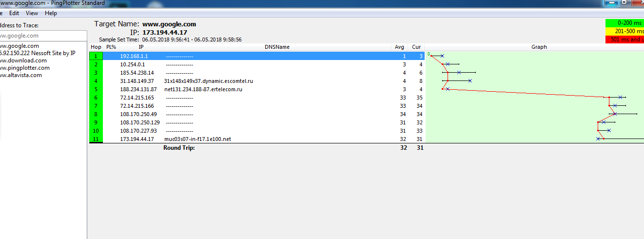Open the Edit menu
Image resolution: width=644 pixels, height=239 pixels.
[14, 13]
